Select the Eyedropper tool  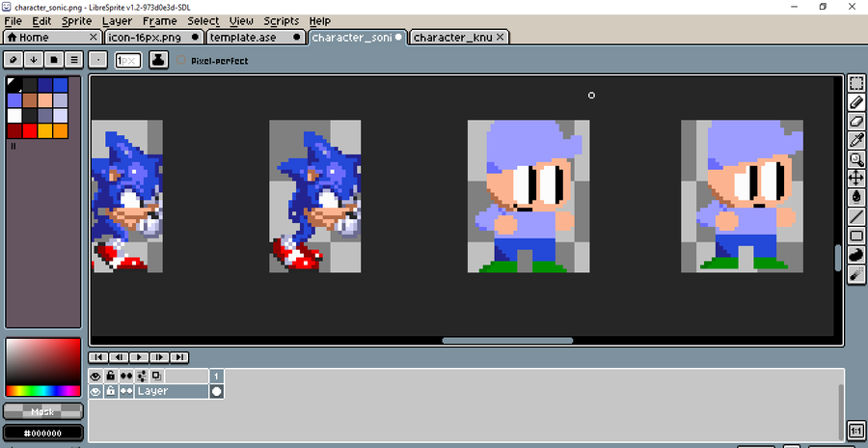pyautogui.click(x=856, y=140)
